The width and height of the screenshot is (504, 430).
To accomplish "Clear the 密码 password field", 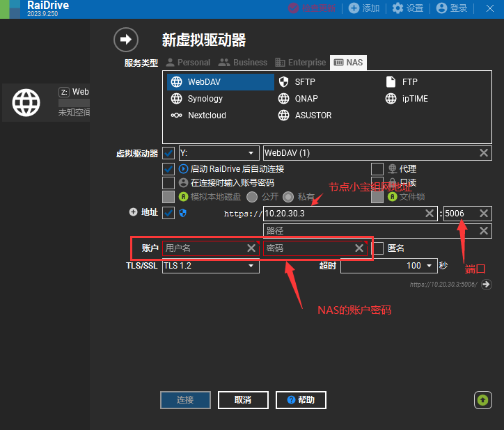I will click(x=359, y=248).
